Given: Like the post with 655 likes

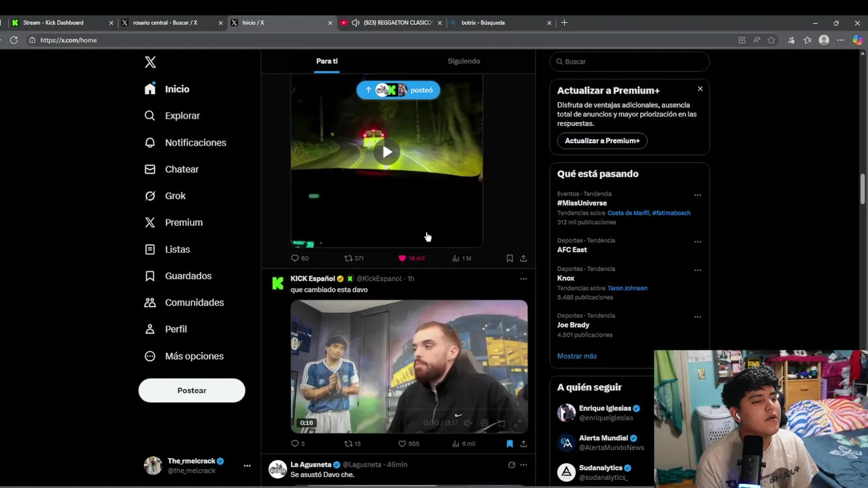Looking at the screenshot, I should click(x=409, y=444).
